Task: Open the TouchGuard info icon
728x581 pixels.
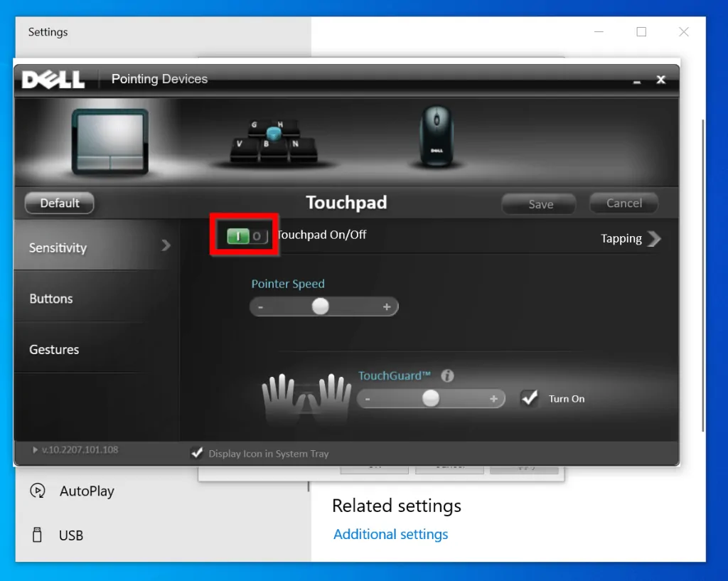Action: pyautogui.click(x=448, y=375)
